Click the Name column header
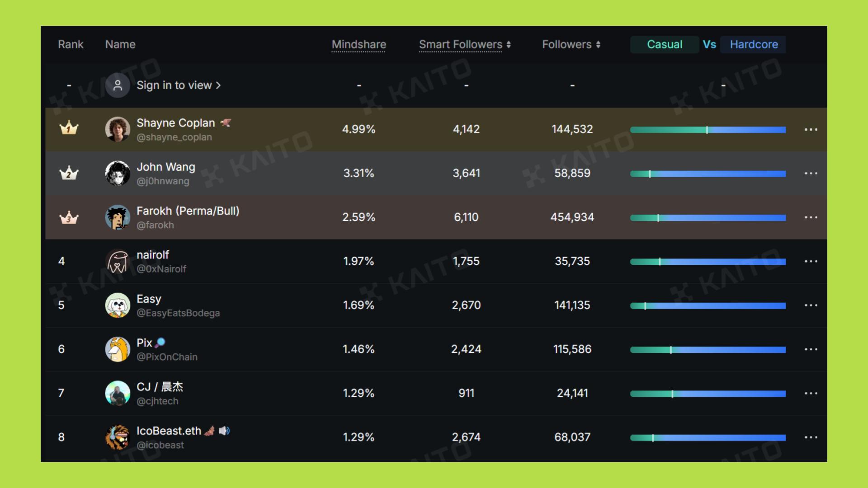The width and height of the screenshot is (868, 488). pyautogui.click(x=120, y=44)
